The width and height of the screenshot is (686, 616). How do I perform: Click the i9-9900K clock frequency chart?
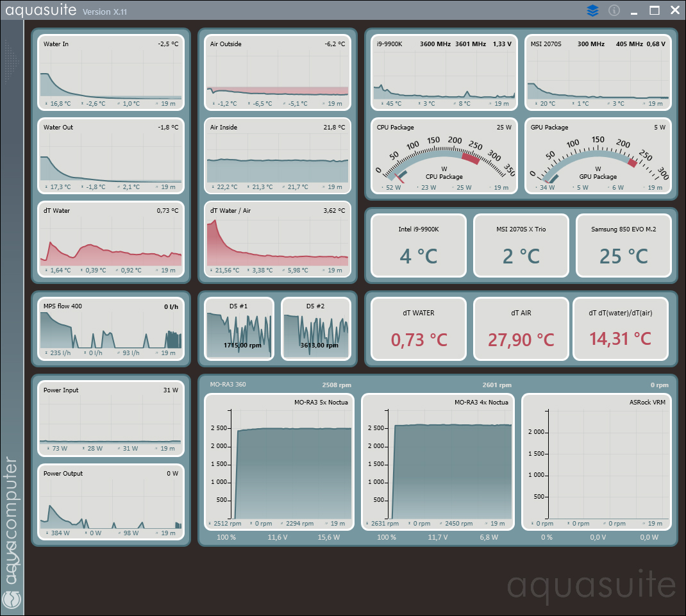(444, 72)
